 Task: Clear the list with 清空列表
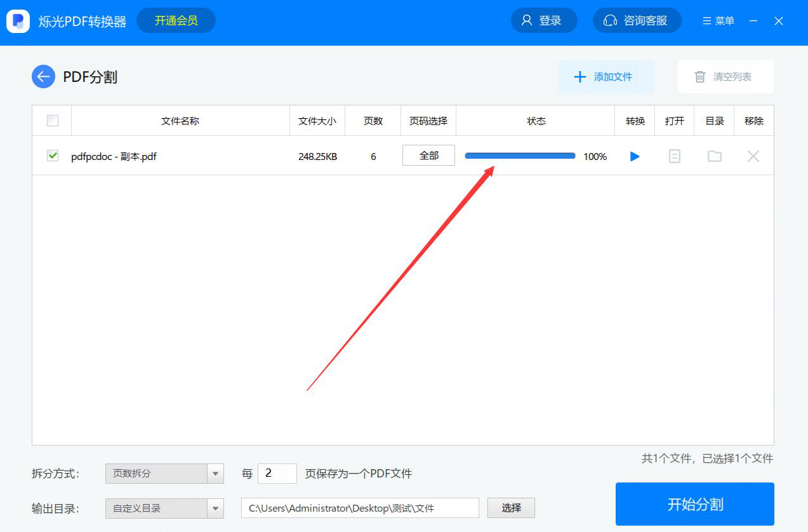[x=725, y=77]
